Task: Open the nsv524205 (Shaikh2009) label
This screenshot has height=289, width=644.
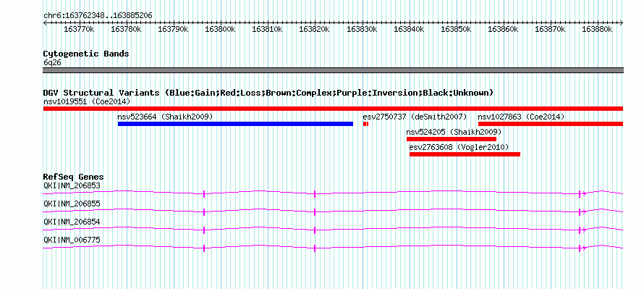Action: click(454, 132)
